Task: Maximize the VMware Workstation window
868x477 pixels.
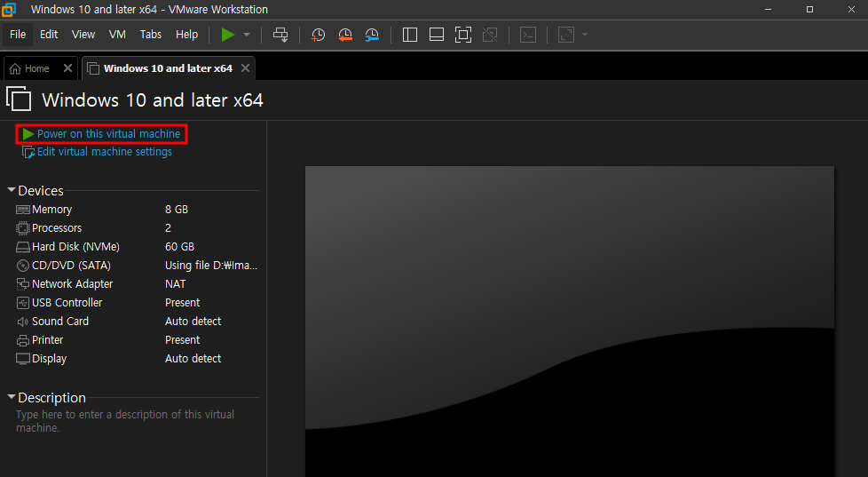Action: (810, 10)
